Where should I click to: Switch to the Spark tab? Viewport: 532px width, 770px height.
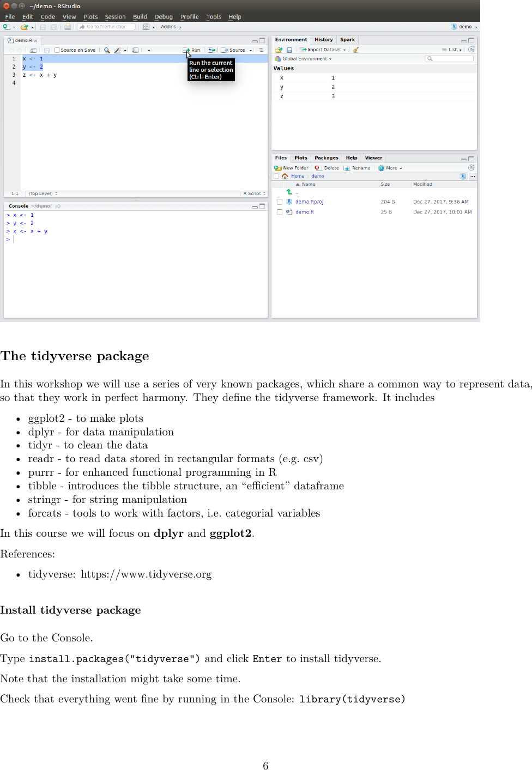coord(347,40)
